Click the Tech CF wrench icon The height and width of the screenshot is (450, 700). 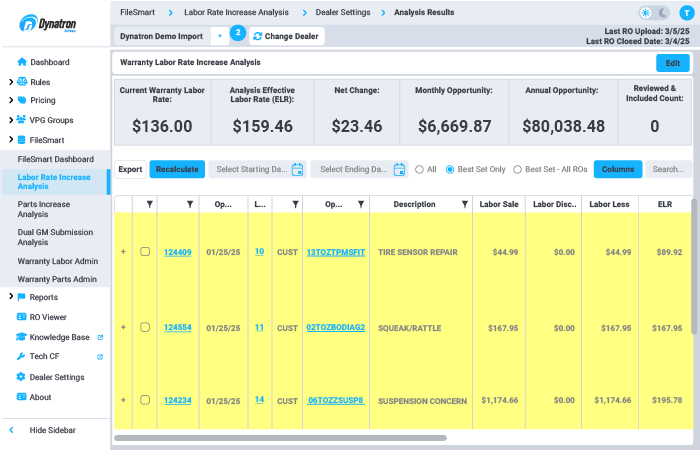tap(21, 356)
